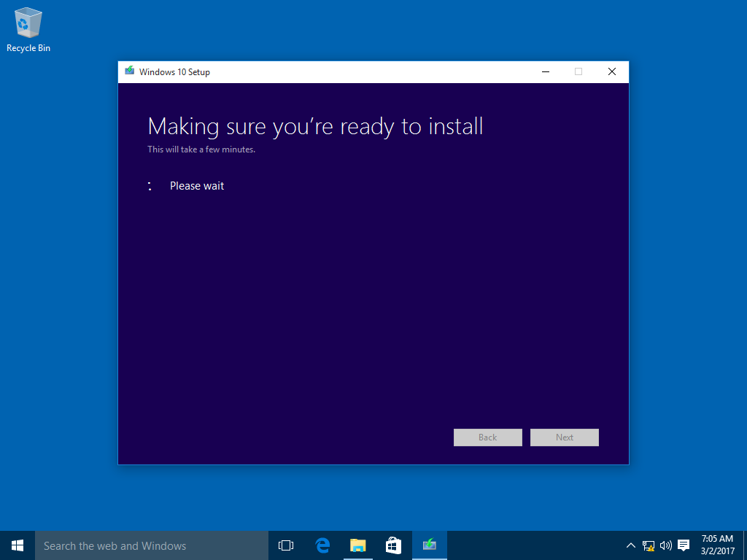Open the Recycle Bin desktop icon
This screenshot has width=747, height=560.
[x=28, y=30]
